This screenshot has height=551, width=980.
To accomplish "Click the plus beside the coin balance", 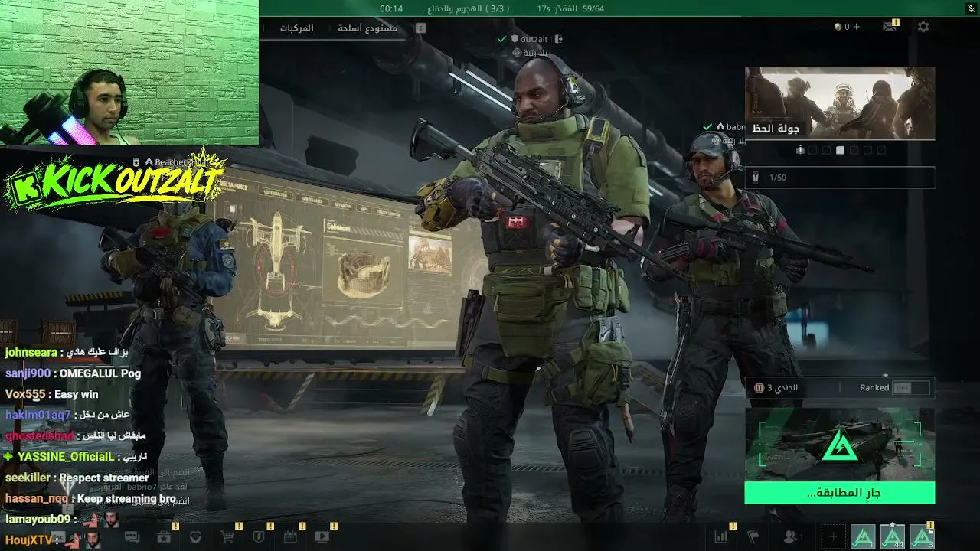I will tap(856, 27).
